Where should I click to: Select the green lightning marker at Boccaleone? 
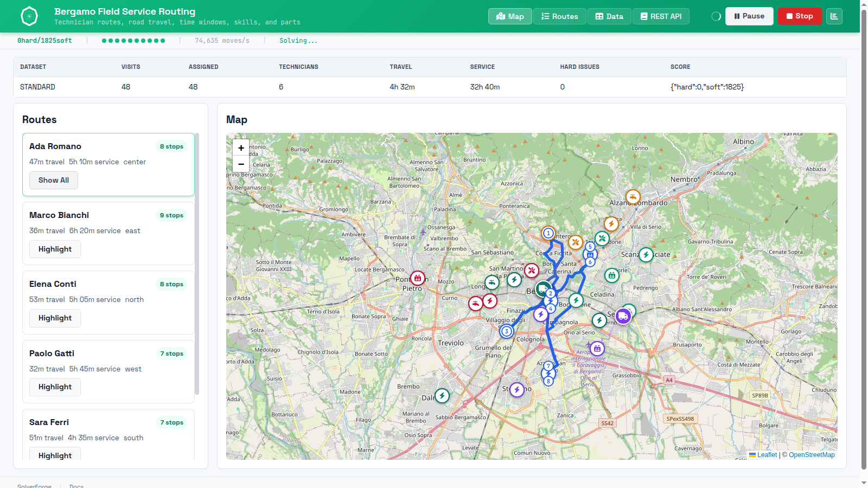pyautogui.click(x=576, y=300)
